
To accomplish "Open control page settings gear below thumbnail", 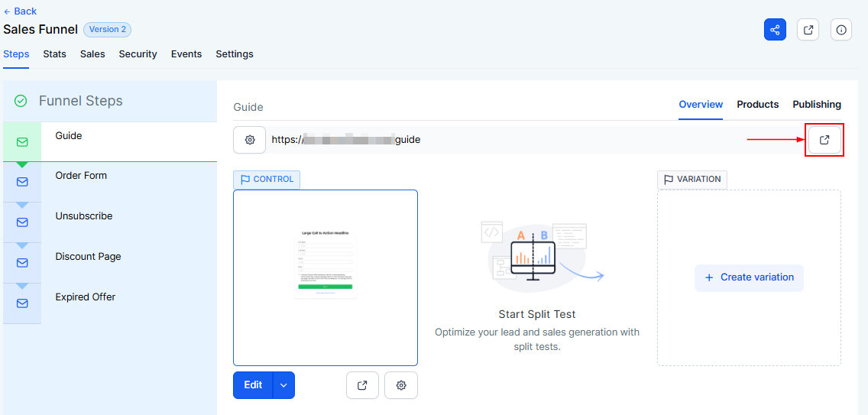I will coord(401,385).
